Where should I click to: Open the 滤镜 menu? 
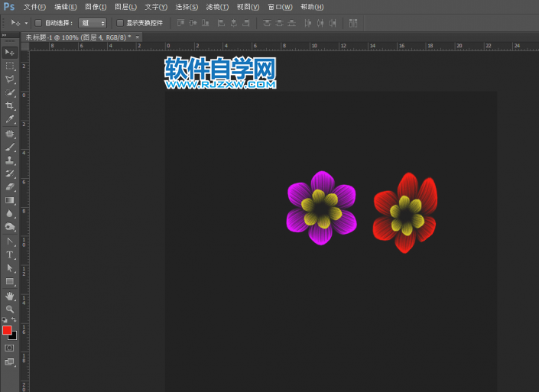tap(217, 7)
